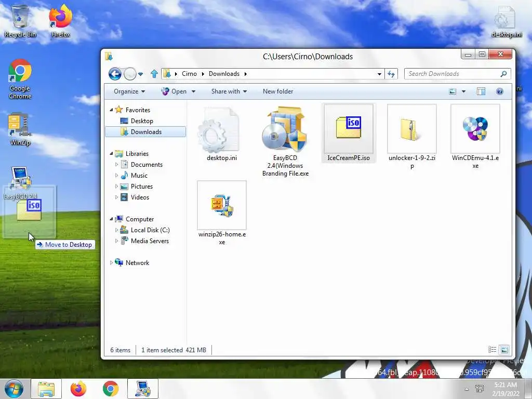The height and width of the screenshot is (399, 532).
Task: Click Downloads in the address breadcrumb
Action: click(224, 74)
